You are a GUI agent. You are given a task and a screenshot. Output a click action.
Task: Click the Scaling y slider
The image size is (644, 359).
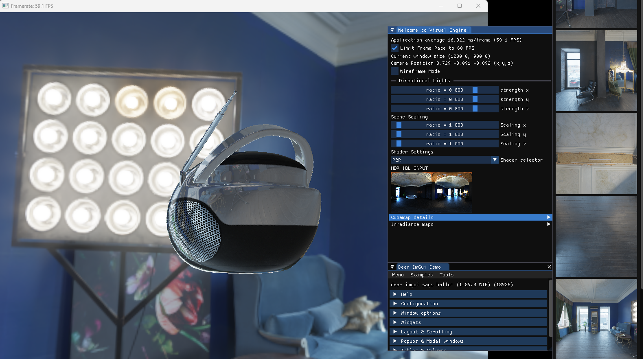tap(445, 134)
